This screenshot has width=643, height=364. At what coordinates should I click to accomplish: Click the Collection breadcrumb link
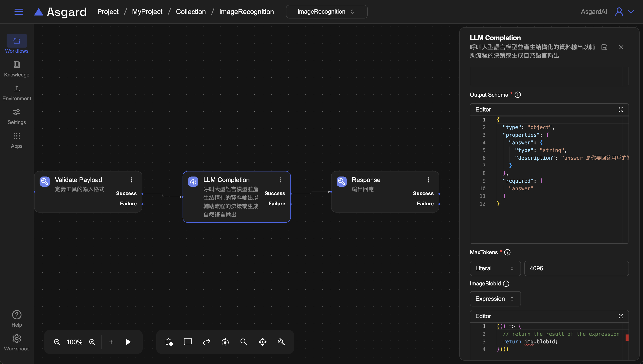pos(191,12)
